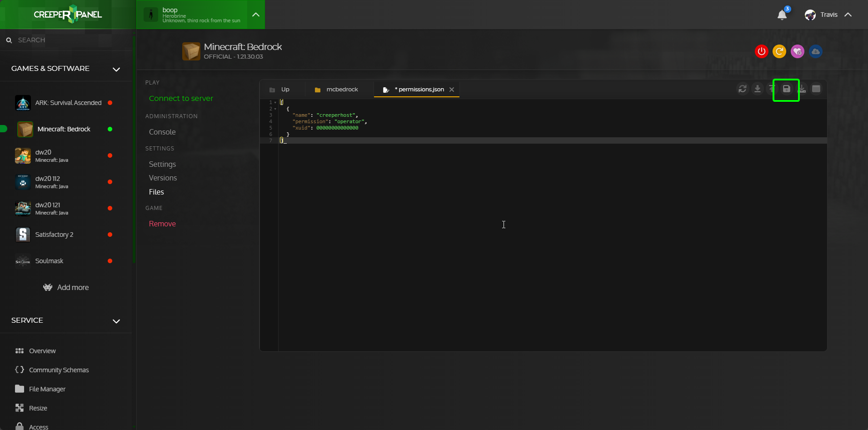Fold code at editor line 1 arrow

point(275,103)
